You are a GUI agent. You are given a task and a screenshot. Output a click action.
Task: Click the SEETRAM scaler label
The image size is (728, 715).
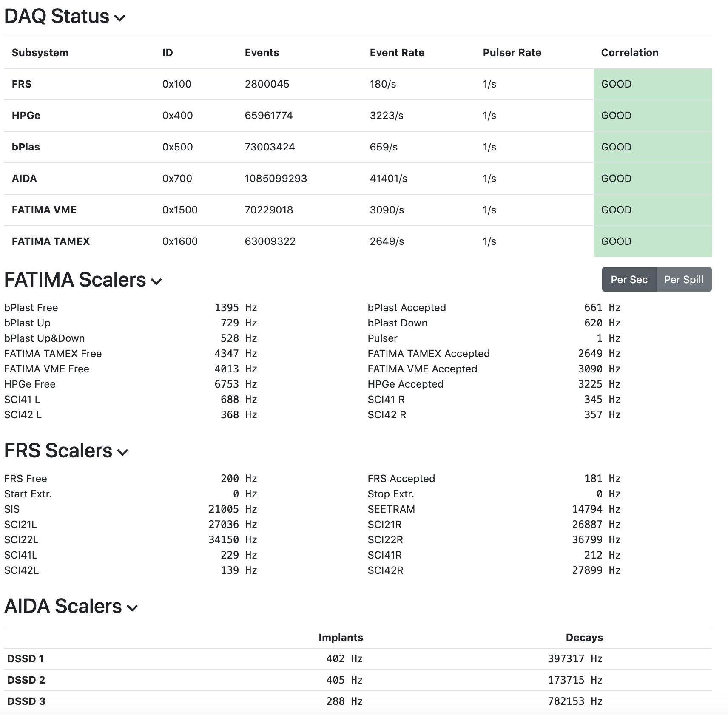[x=391, y=509]
